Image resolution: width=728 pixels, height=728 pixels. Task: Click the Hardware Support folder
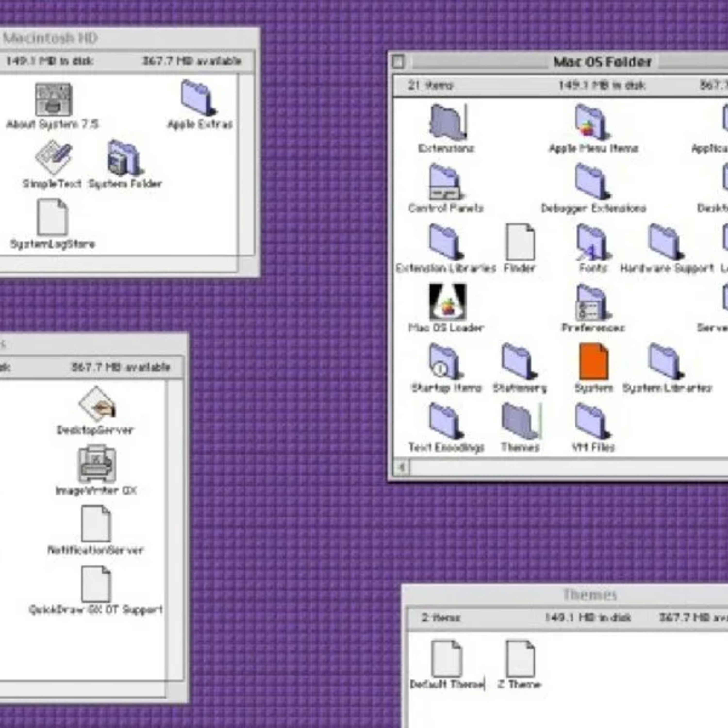click(x=666, y=241)
